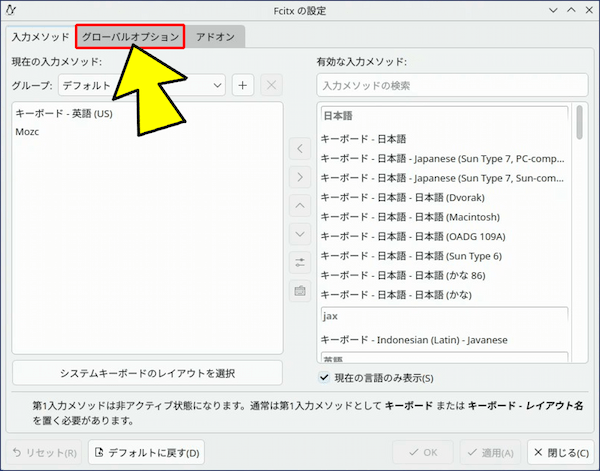This screenshot has height=471, width=600.
Task: Click the right arrow to remove input method
Action: tap(300, 177)
